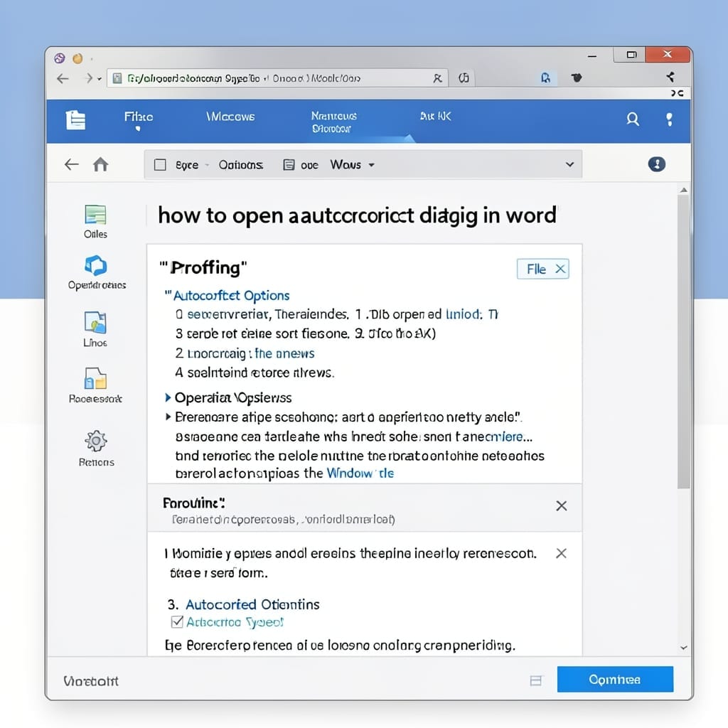Click the tab-copy icon beside address bar
Viewport: 728px width, 728px height.
[x=464, y=78]
